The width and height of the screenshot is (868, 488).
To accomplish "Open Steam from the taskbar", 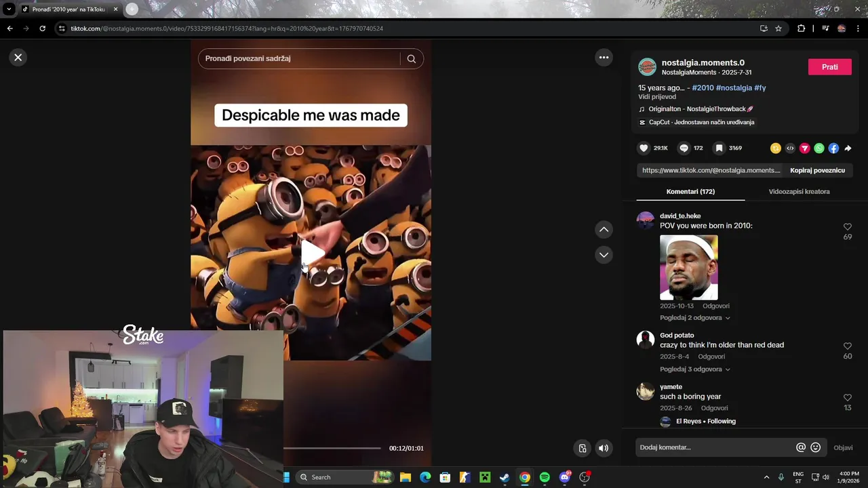I will (x=505, y=477).
